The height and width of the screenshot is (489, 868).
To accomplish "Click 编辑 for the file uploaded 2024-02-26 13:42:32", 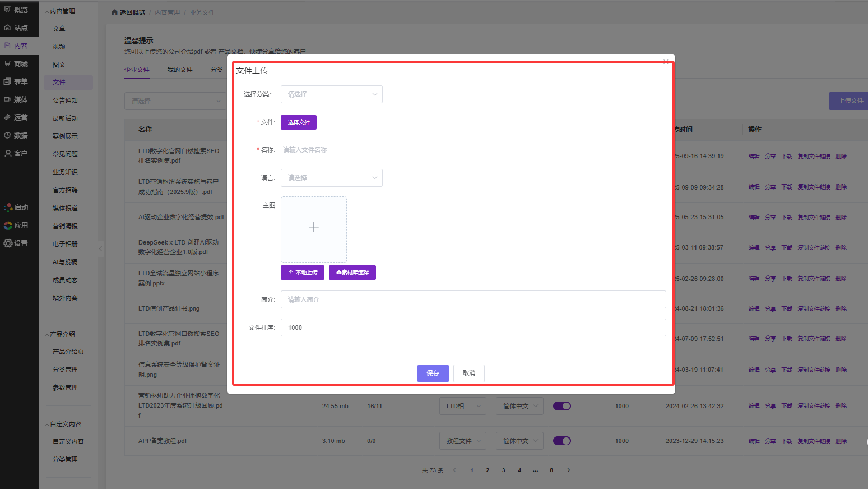I will (754, 406).
